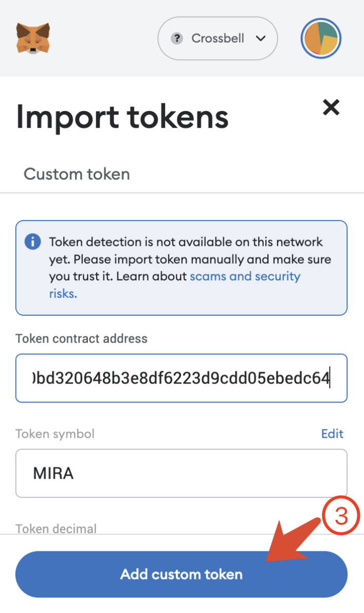The width and height of the screenshot is (364, 613).
Task: Open the account avatar menu
Action: (x=321, y=39)
